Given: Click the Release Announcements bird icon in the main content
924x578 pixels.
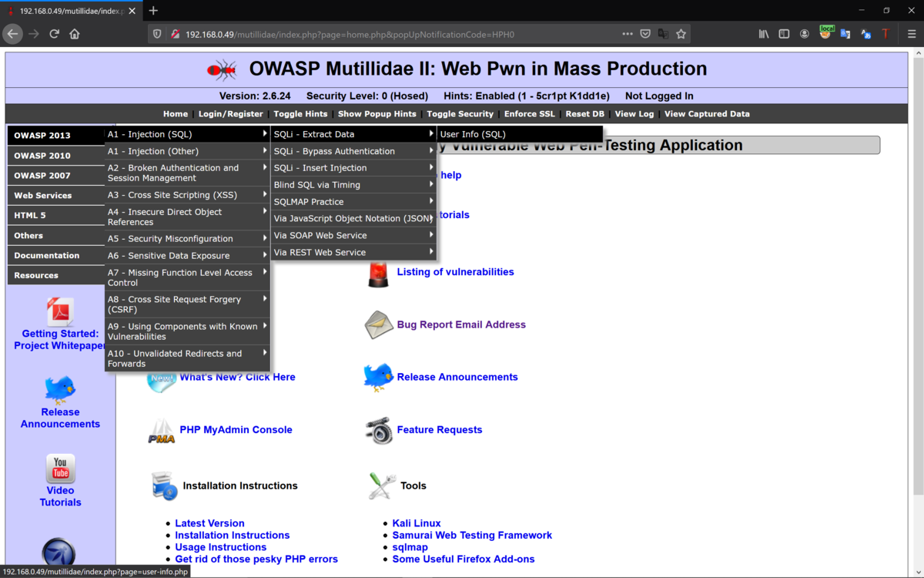Looking at the screenshot, I should (x=378, y=378).
